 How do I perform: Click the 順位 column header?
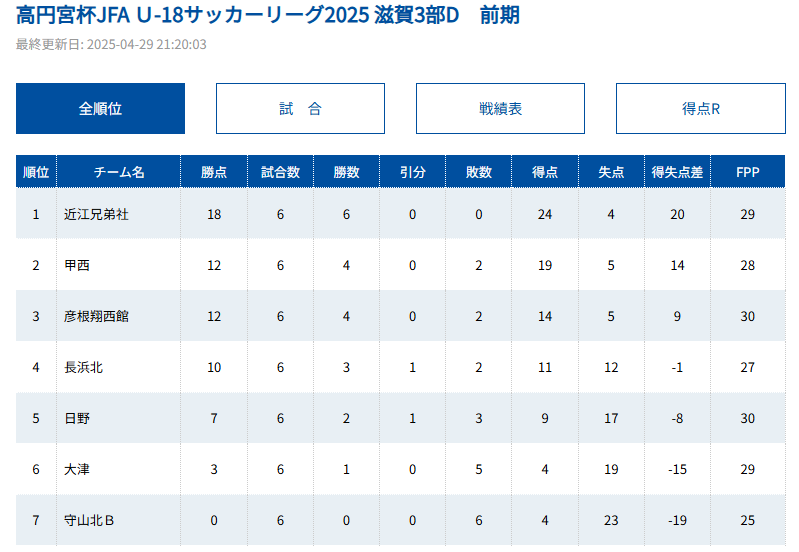(36, 172)
